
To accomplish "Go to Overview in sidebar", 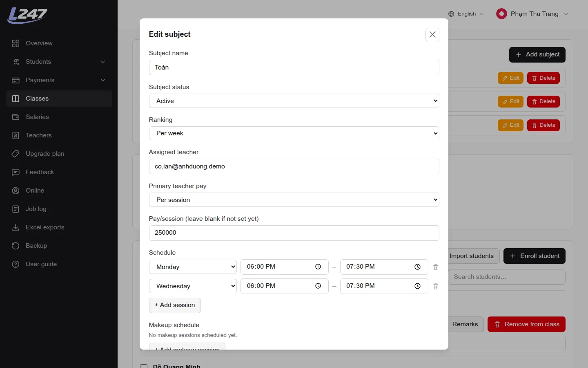I will pos(59,43).
